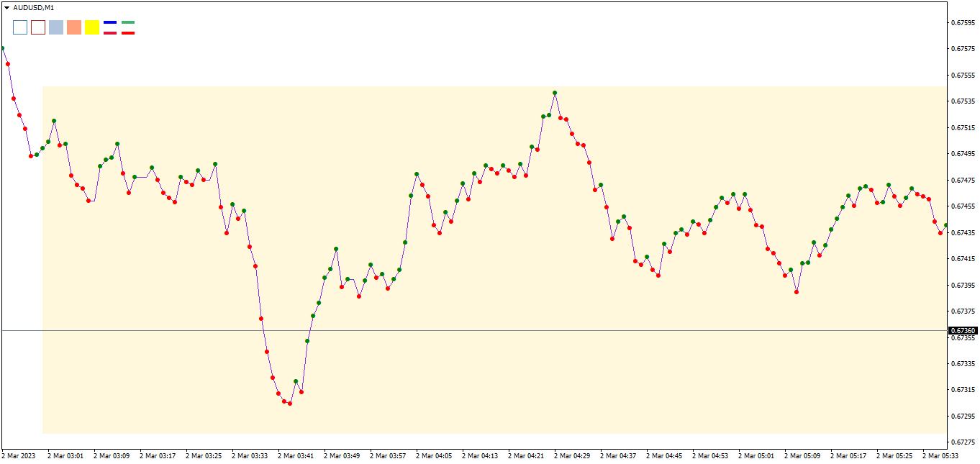Select the AUDUSD,M1 chart label
This screenshot has height=464, width=980.
click(x=34, y=8)
